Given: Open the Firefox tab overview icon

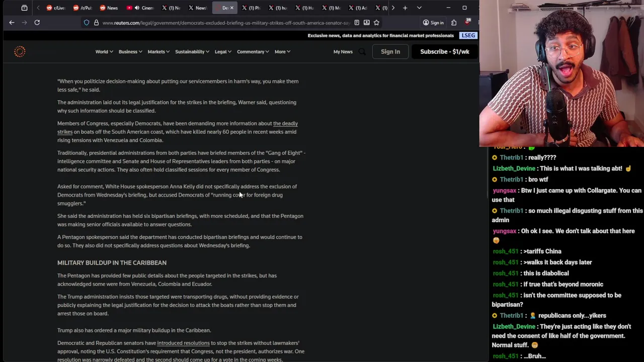Looking at the screenshot, I should tap(24, 8).
